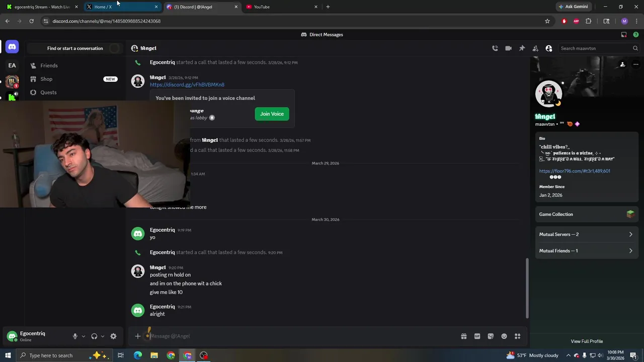This screenshot has width=644, height=362.
Task: Open Friends in the DM sidebar
Action: (75, 65)
